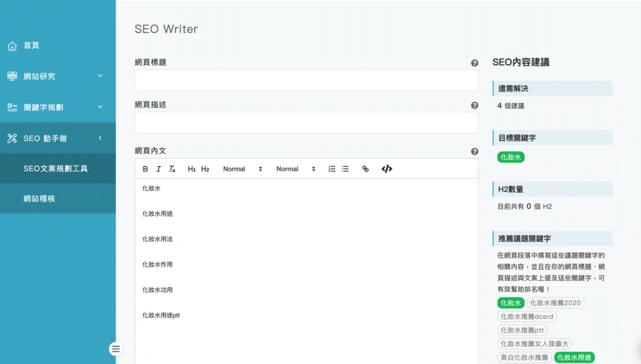Go to 首頁 in the sidebar
Viewport: 641px width, 364px height.
tap(31, 46)
